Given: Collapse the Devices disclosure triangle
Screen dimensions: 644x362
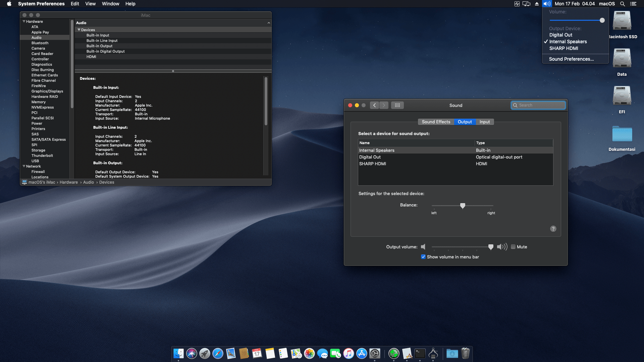Looking at the screenshot, I should pyautogui.click(x=79, y=30).
